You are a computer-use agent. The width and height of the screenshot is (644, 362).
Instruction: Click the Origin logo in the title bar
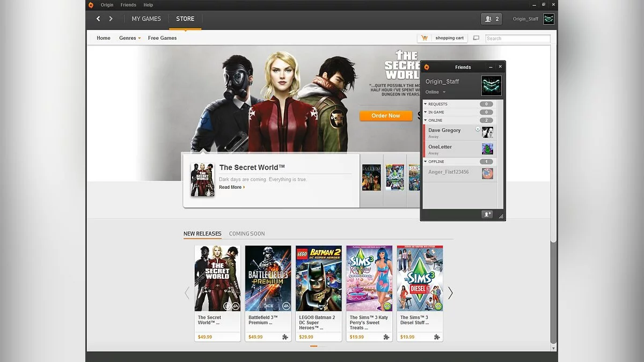[x=91, y=5]
